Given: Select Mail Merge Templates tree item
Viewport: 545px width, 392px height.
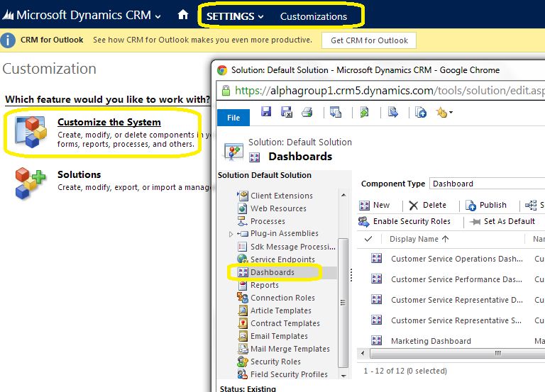Looking at the screenshot, I should tap(290, 349).
